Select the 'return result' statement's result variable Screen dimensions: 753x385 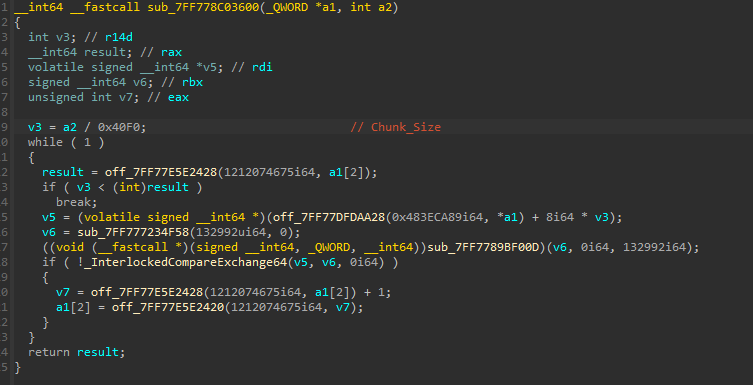pyautogui.click(x=98, y=352)
